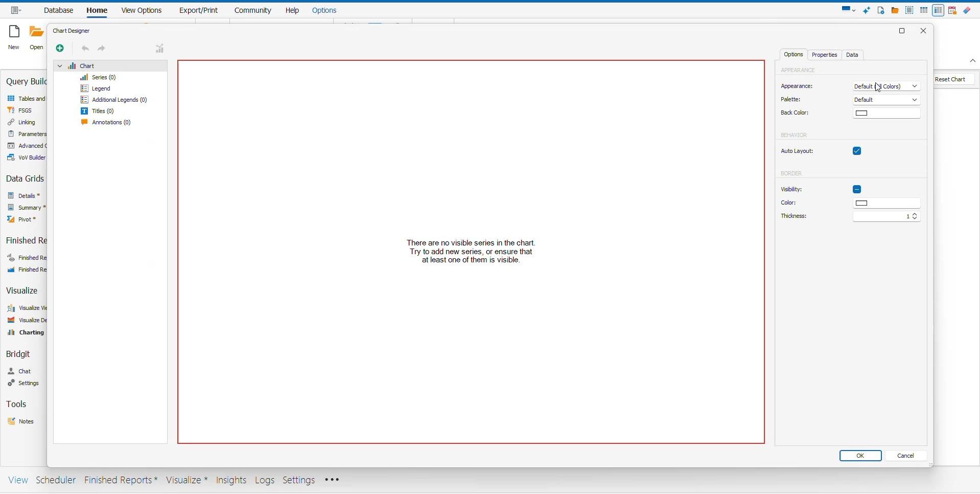Collapse the Chart tree node
Image resolution: width=980 pixels, height=494 pixels.
[x=60, y=66]
